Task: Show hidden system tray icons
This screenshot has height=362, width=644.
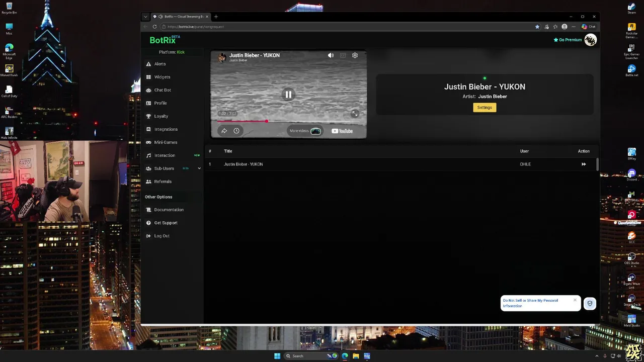Action: (597, 356)
